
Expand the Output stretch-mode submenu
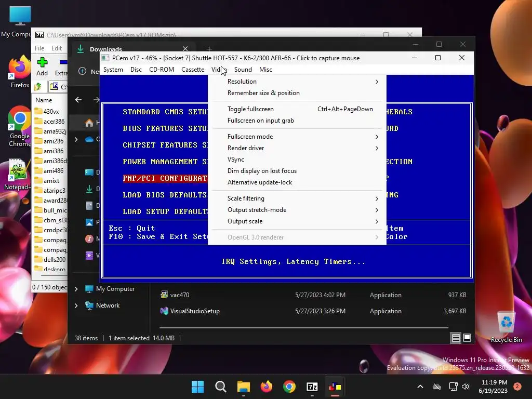[x=297, y=210]
